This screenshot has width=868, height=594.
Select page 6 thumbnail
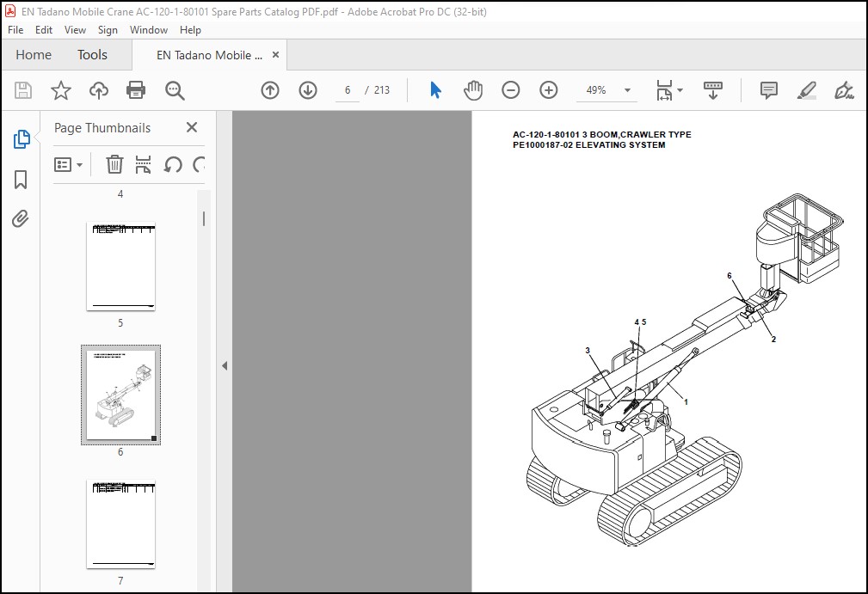120,395
